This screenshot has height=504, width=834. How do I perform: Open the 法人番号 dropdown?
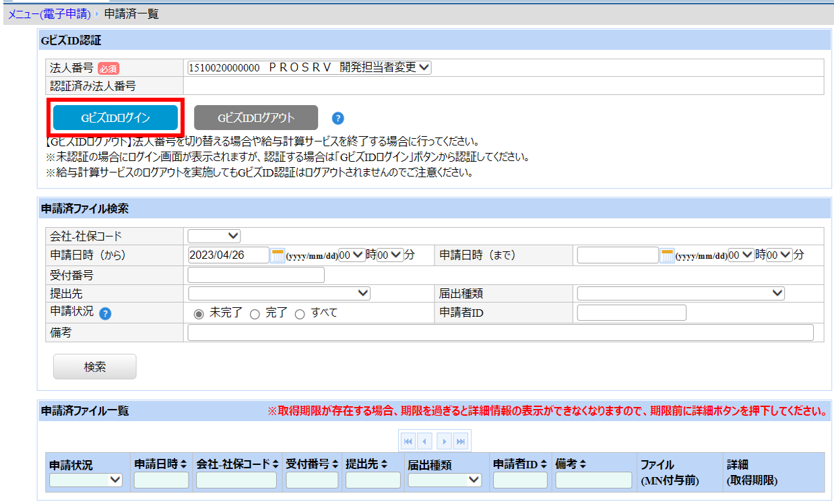(309, 67)
